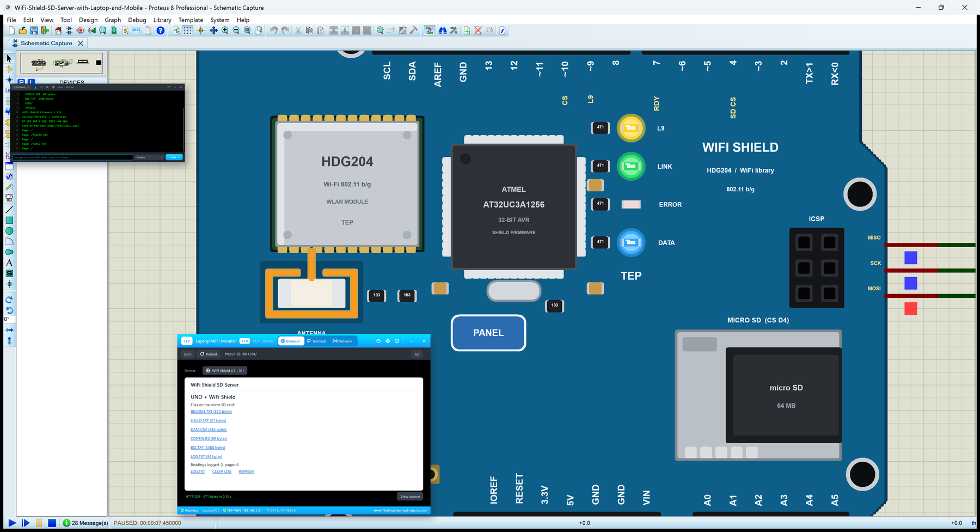
Task: Toggle autoscroll icon in serial terminal header
Action: (x=35, y=87)
